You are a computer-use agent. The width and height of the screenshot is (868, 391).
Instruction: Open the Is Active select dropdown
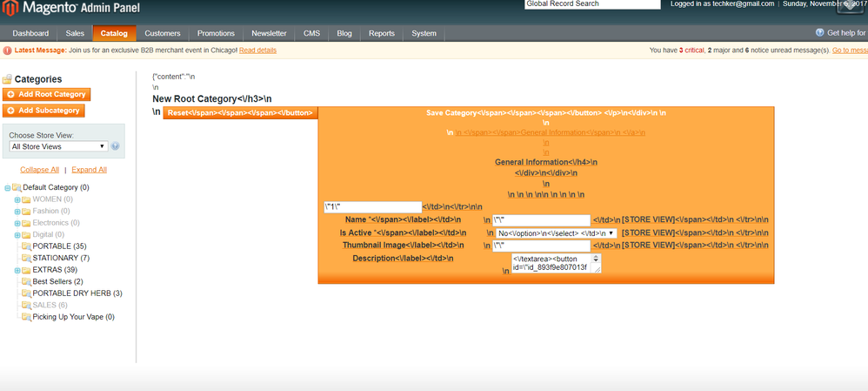555,233
